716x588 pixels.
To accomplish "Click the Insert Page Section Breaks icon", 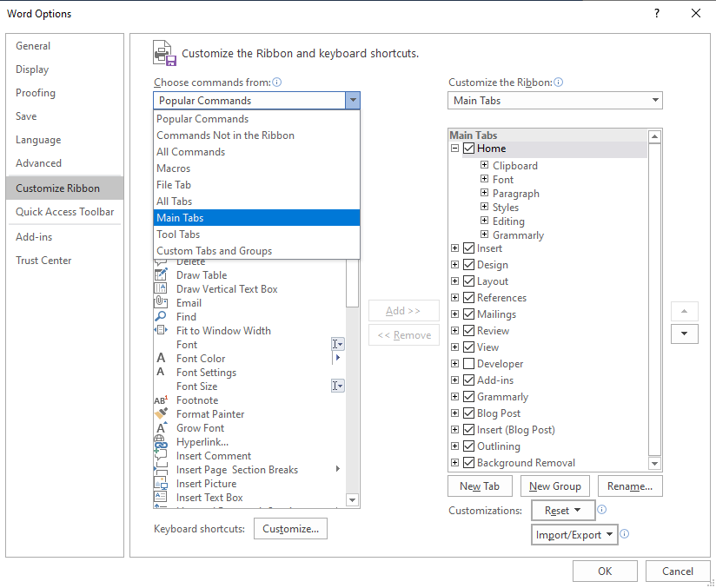I will point(161,469).
